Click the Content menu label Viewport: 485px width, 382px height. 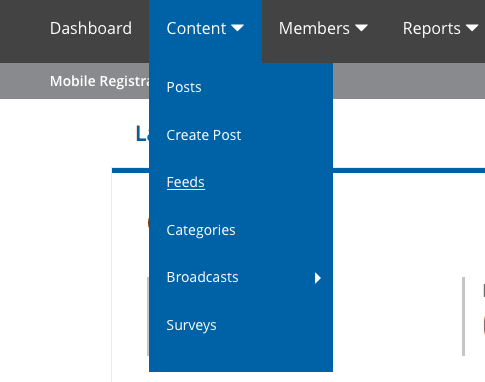196,28
